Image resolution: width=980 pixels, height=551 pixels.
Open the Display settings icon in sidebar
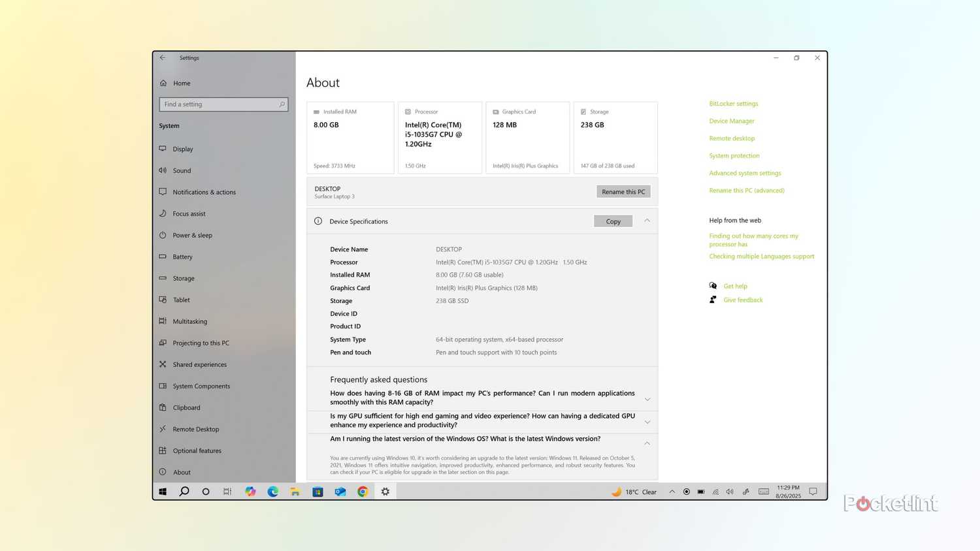(163, 149)
